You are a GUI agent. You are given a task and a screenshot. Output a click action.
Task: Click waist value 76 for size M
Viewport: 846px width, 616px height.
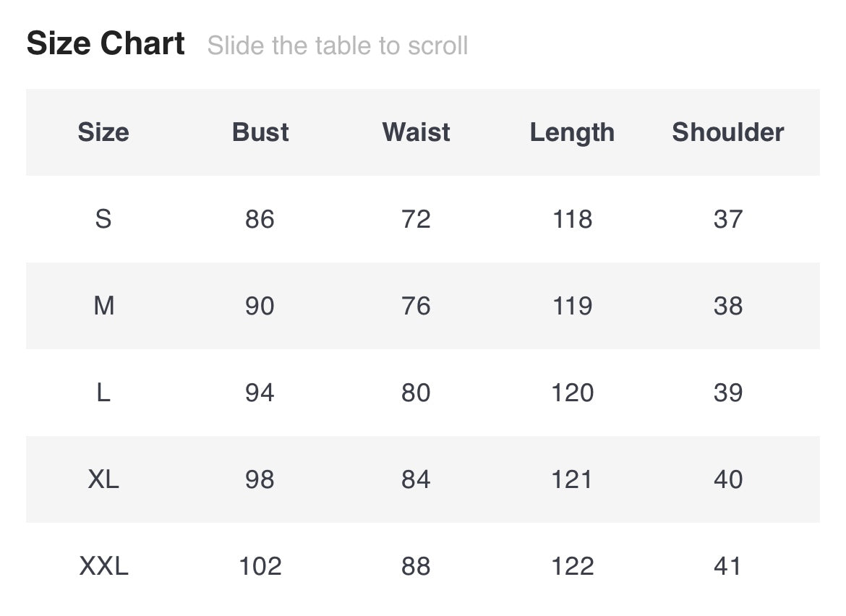coord(416,306)
